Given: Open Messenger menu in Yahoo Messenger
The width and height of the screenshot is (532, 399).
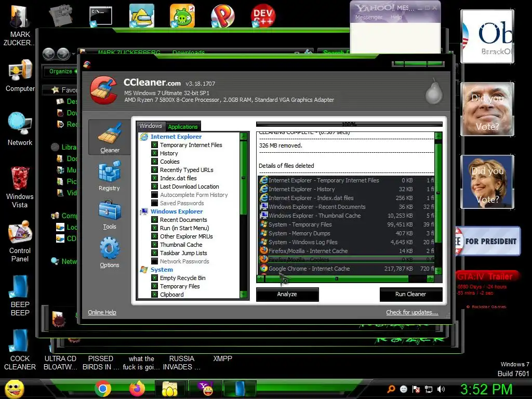Looking at the screenshot, I should pos(369,17).
